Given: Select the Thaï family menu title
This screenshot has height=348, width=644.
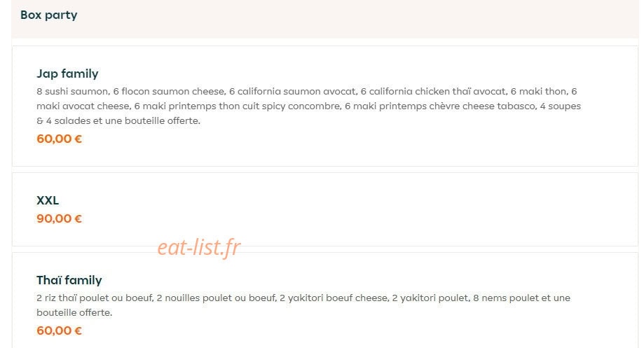Looking at the screenshot, I should (69, 280).
